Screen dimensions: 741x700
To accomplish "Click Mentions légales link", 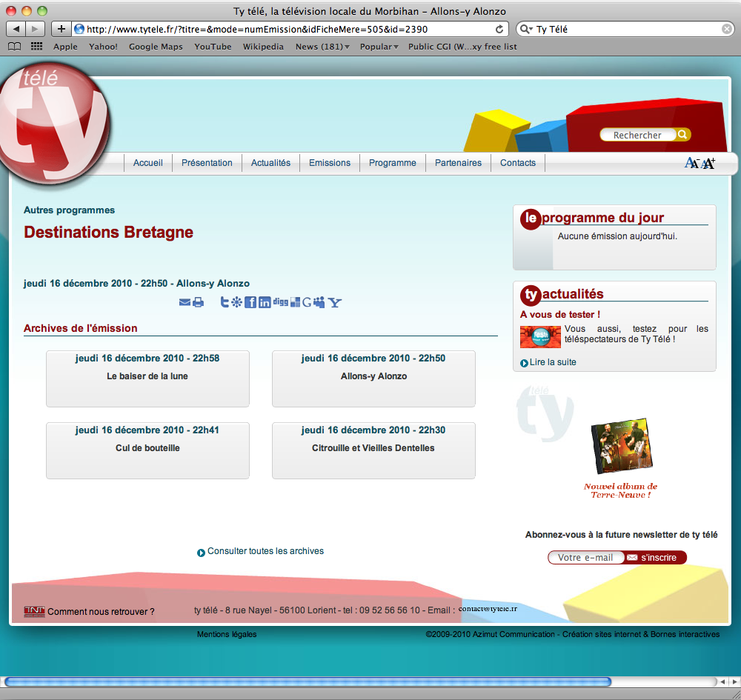I will 227,634.
